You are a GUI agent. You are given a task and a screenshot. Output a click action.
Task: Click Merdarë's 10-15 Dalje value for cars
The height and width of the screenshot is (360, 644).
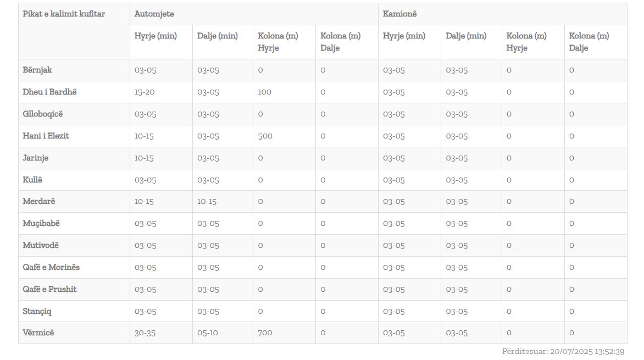pos(207,201)
